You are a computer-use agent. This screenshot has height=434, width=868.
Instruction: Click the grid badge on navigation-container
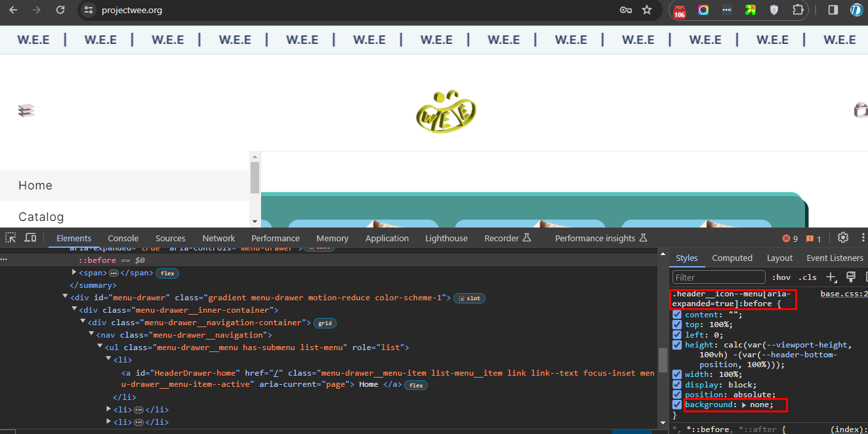[x=324, y=323]
